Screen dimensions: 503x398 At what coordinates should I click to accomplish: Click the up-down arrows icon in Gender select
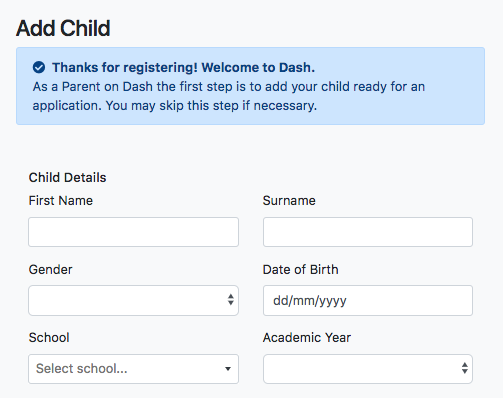tap(231, 300)
